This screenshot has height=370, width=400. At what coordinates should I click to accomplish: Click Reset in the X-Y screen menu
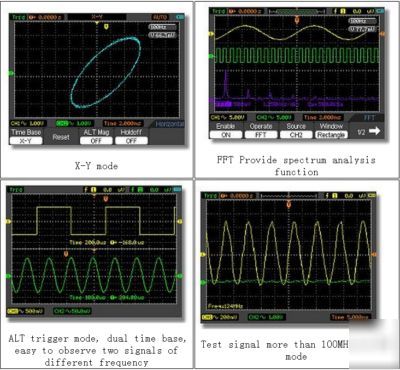pos(61,137)
